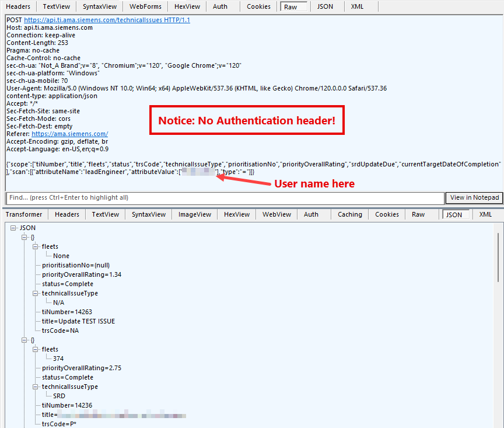Screen dimensions: 504x428
Task: Click the Find search box
Action: (x=225, y=198)
